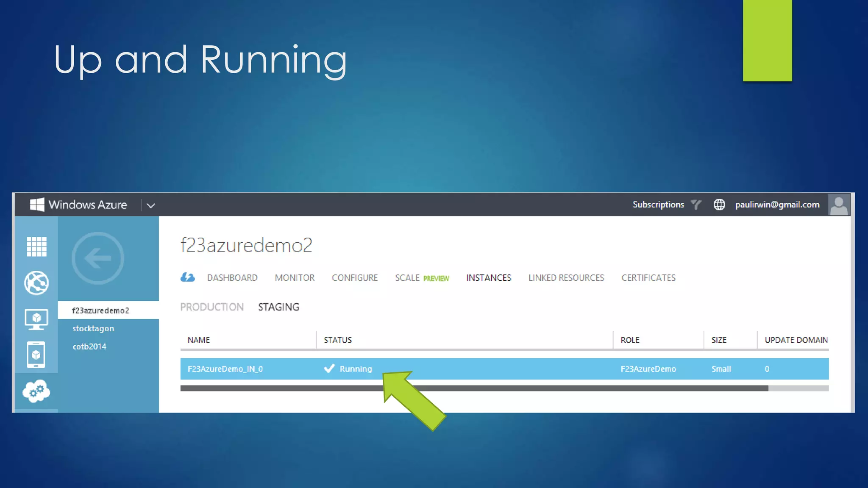Open the Mobile Services phone icon
Image resolution: width=868 pixels, height=488 pixels.
tap(36, 355)
